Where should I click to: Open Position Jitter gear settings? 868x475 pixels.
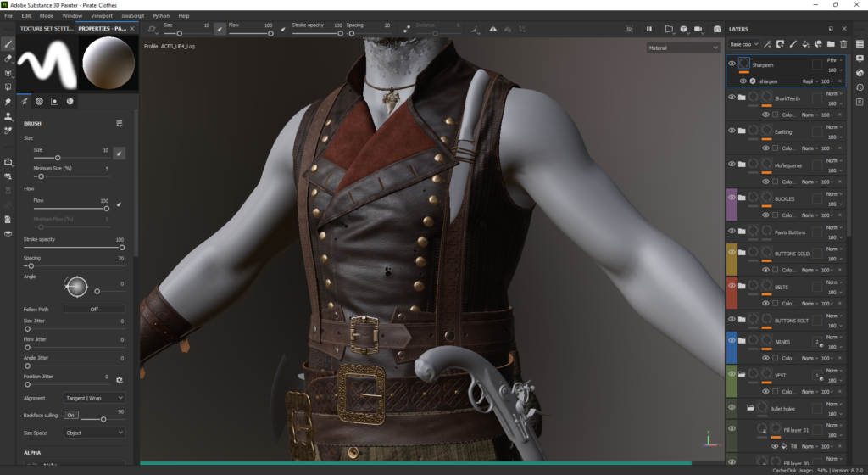[119, 380]
